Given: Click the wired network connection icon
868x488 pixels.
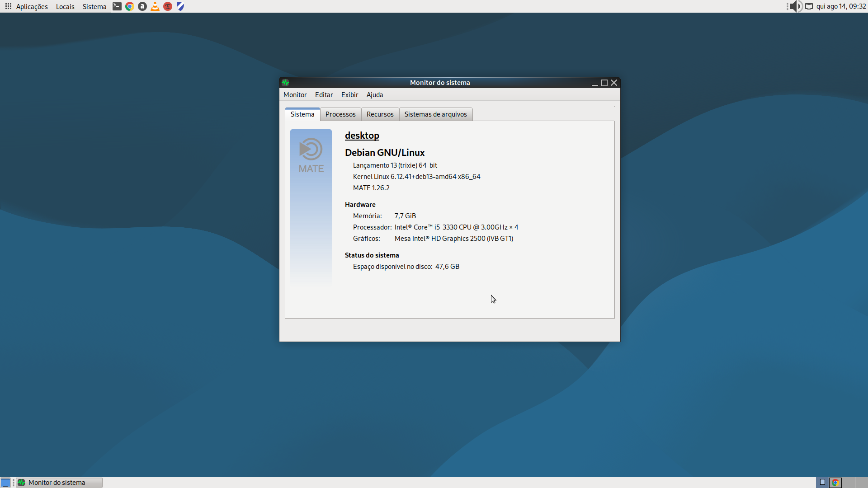Looking at the screenshot, I should point(809,6).
